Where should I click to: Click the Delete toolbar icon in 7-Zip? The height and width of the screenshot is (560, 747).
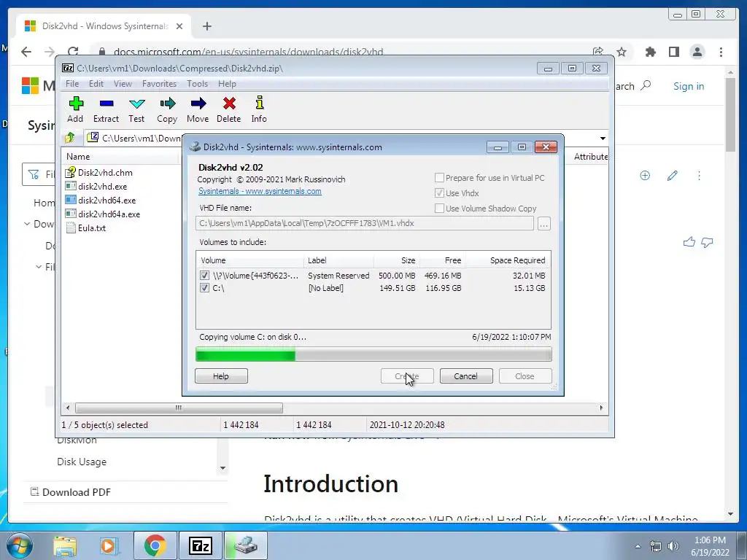(229, 104)
